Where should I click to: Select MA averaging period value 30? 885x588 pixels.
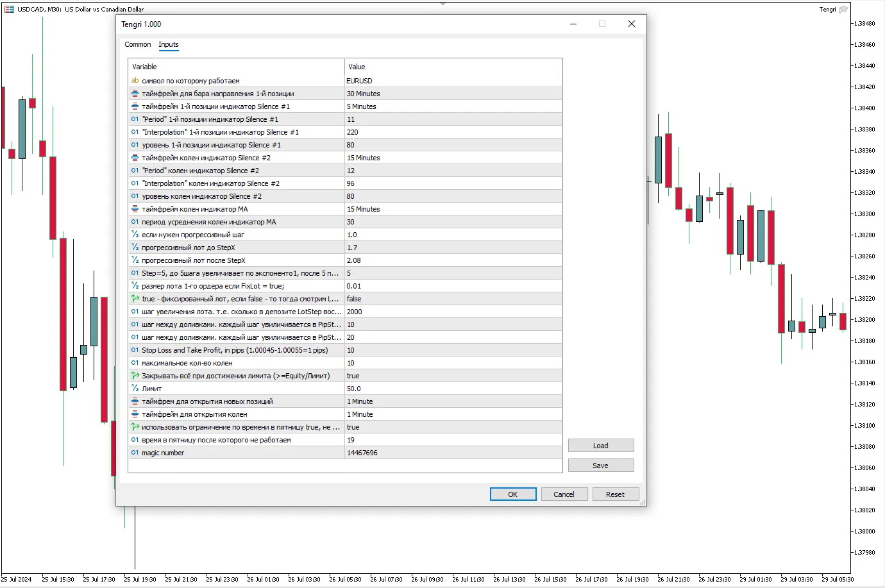pyautogui.click(x=453, y=222)
